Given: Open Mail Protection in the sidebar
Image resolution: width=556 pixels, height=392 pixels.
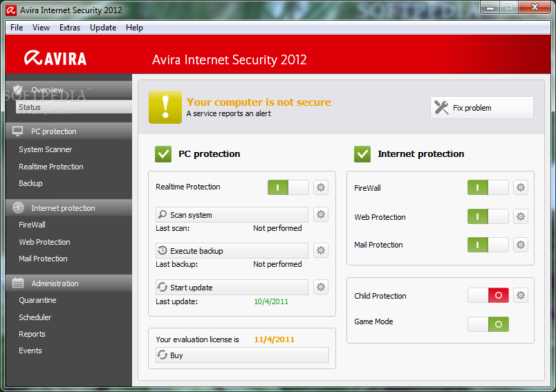Looking at the screenshot, I should (43, 259).
